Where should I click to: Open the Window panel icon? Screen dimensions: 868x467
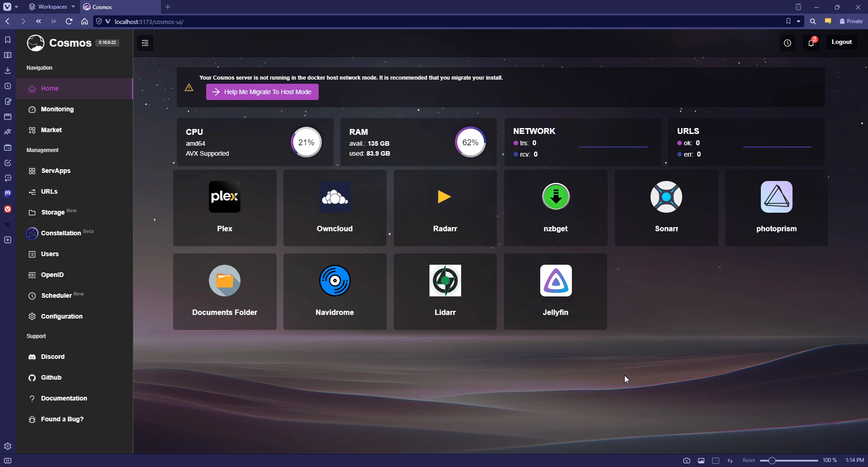tap(8, 117)
